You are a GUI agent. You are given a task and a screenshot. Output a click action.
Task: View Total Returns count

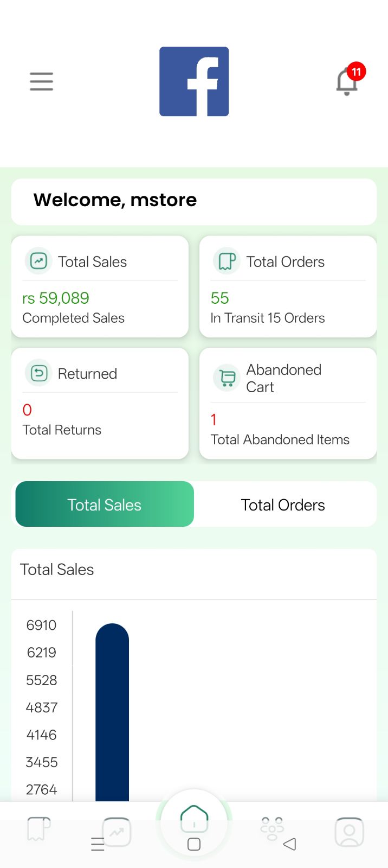click(27, 410)
